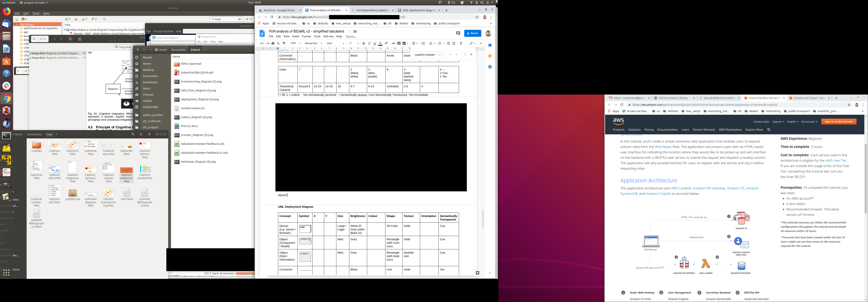This screenshot has height=302, width=868.
Task: Toggle bold formatting in Docs
Action: (364, 43)
